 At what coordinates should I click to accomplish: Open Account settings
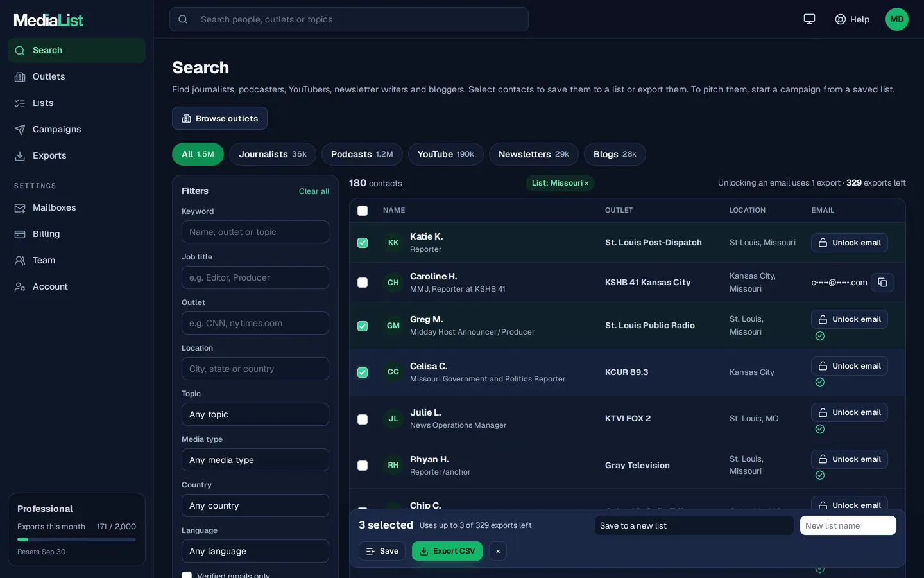(76, 286)
